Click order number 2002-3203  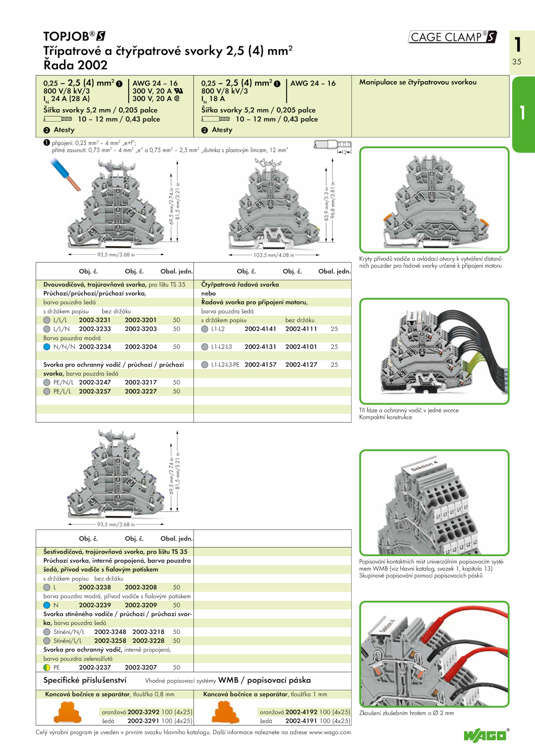[141, 329]
